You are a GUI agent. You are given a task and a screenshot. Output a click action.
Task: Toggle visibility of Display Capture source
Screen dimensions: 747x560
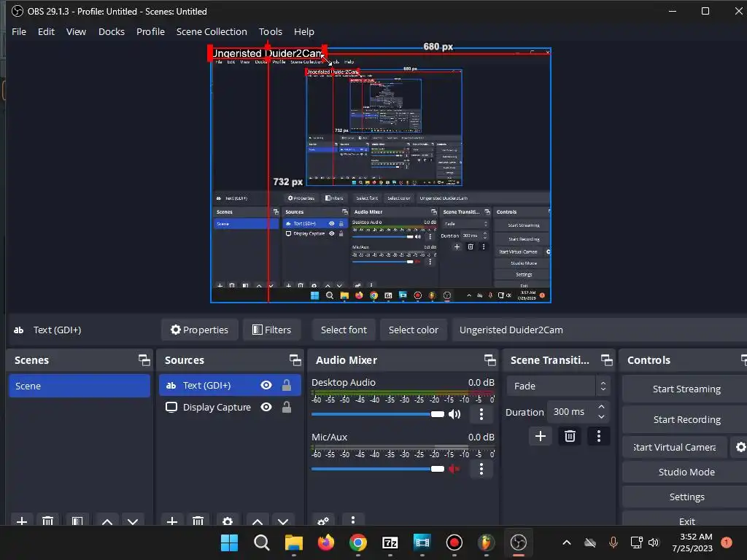click(x=266, y=407)
